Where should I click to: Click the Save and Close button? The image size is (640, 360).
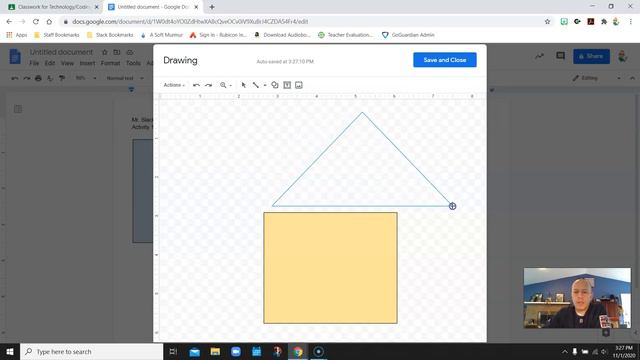(444, 60)
